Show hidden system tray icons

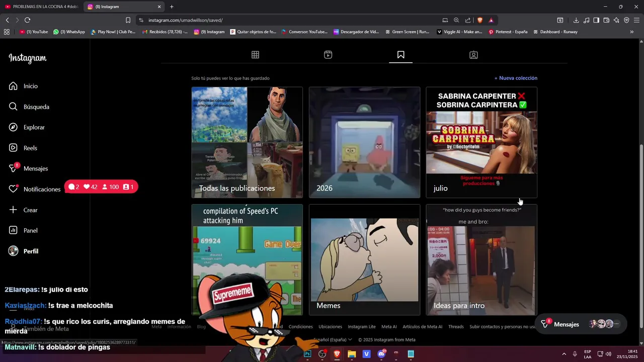coord(563,354)
